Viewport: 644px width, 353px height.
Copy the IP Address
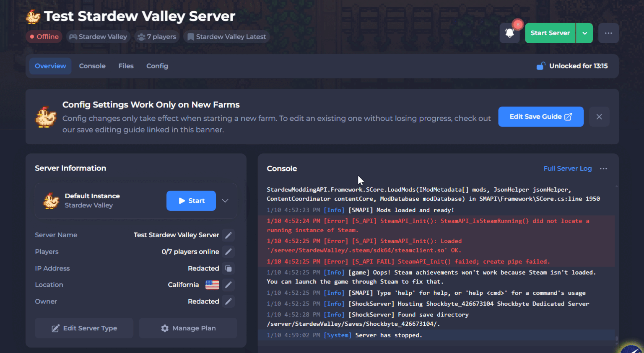coord(229,268)
